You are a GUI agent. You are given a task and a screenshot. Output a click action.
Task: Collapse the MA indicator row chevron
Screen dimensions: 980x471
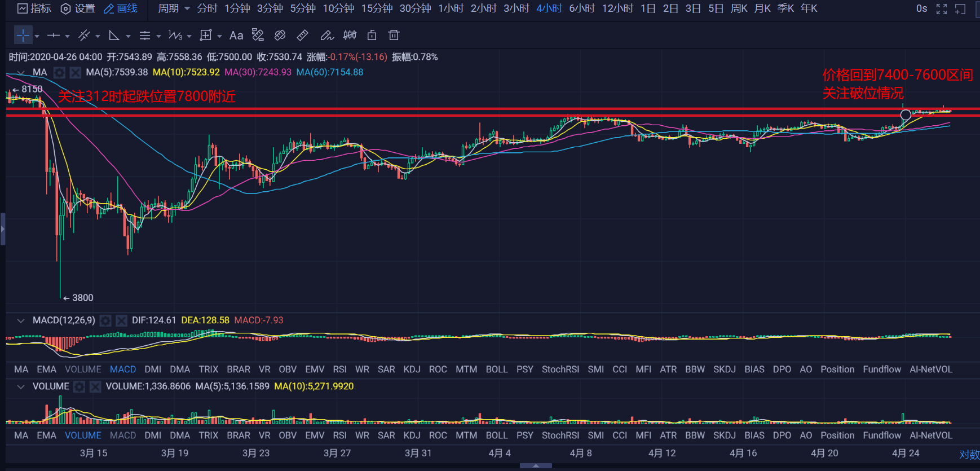click(x=21, y=72)
